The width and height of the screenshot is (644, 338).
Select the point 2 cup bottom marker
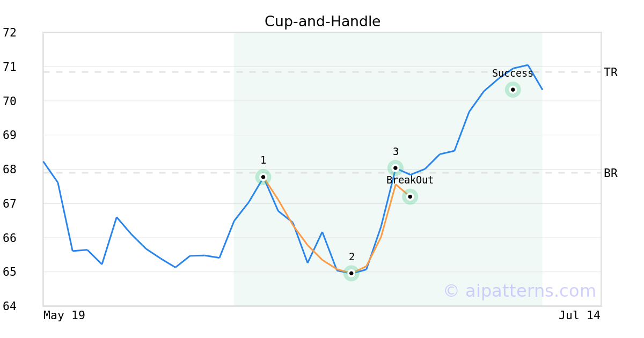tap(351, 274)
